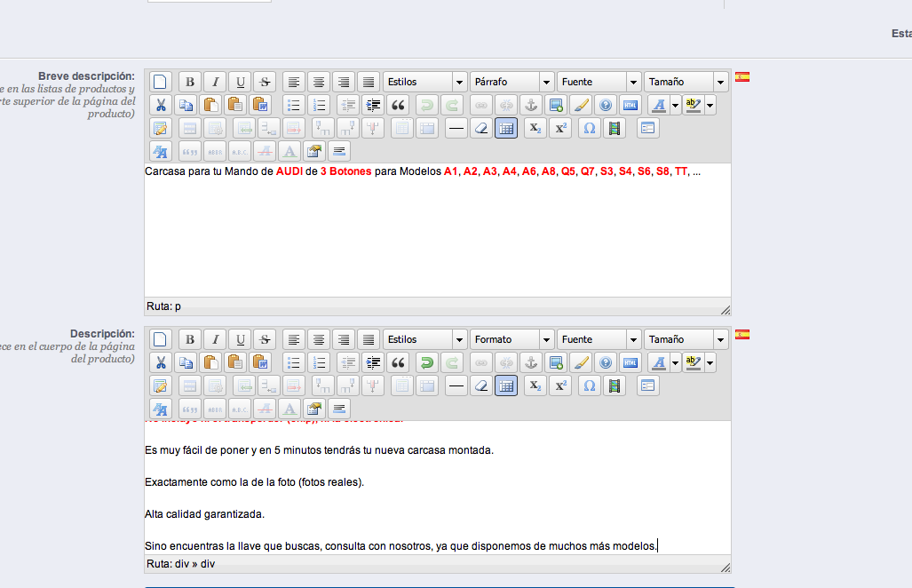912x588 pixels.
Task: Click Subscript in Breve descripción toolbar
Action: click(x=535, y=129)
